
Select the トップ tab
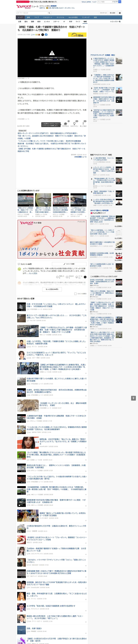[x=20, y=17]
